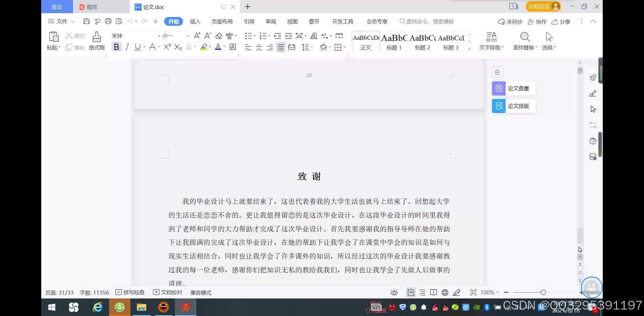Apply yellow text highlight color
Viewport: 644px width, 316px height.
click(x=204, y=47)
